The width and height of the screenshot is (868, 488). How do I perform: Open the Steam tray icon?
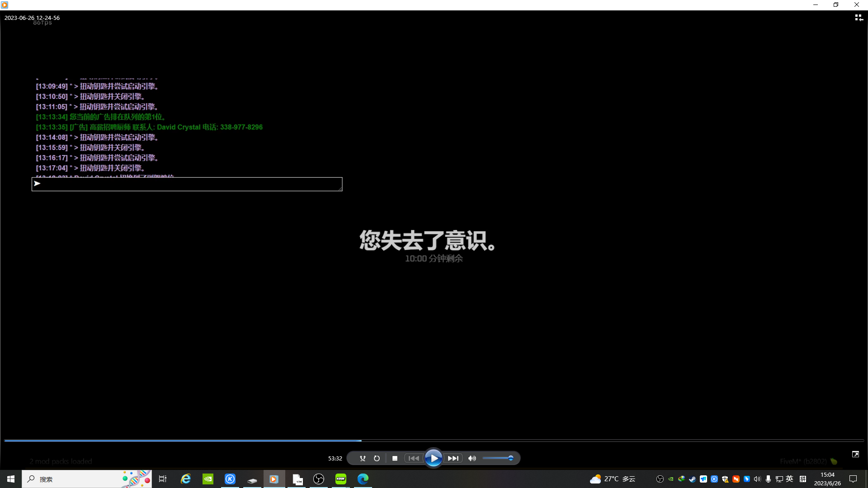(x=692, y=479)
